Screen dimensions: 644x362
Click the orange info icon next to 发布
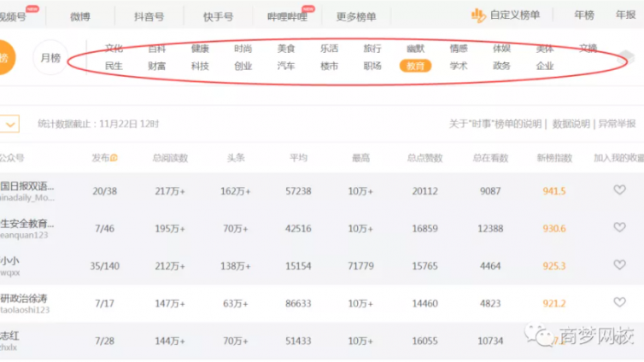tap(114, 158)
